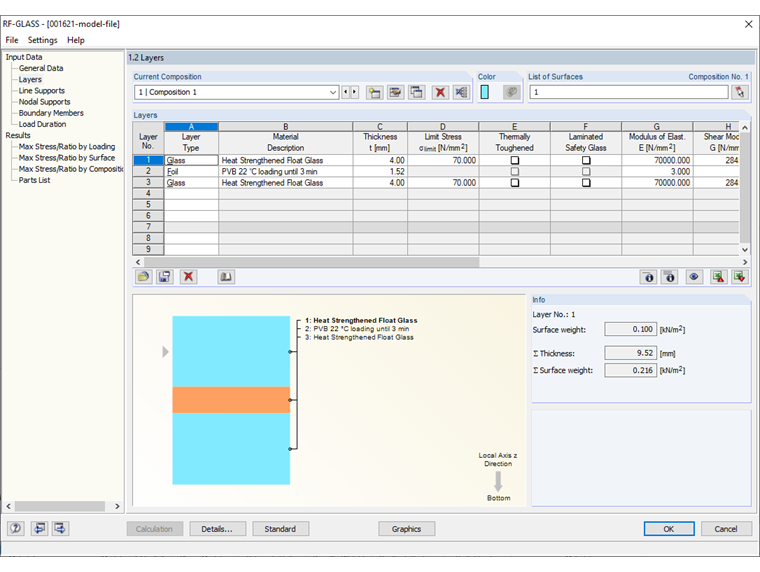Pick surfaces graphically icon
This screenshot has height=572, width=760.
[x=740, y=92]
